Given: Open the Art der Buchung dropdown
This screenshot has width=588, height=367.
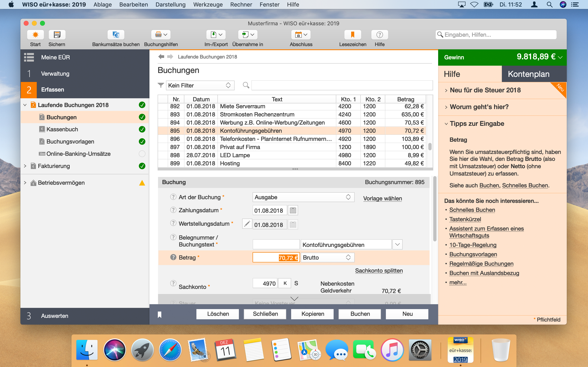Looking at the screenshot, I should [303, 197].
